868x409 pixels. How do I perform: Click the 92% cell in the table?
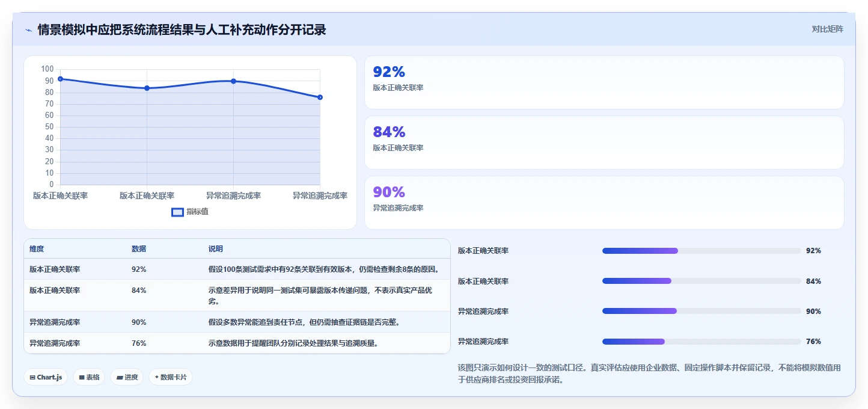[139, 269]
